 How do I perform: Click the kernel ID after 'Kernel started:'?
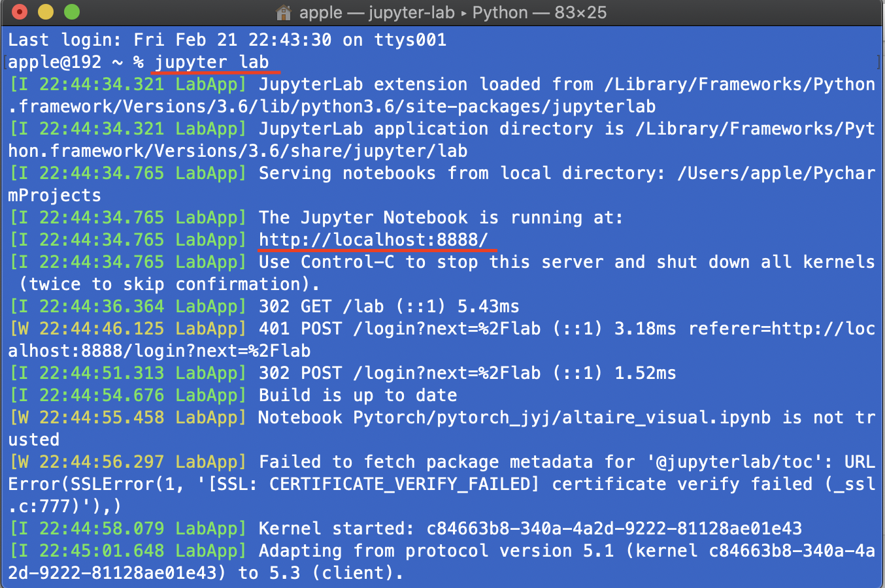[614, 529]
